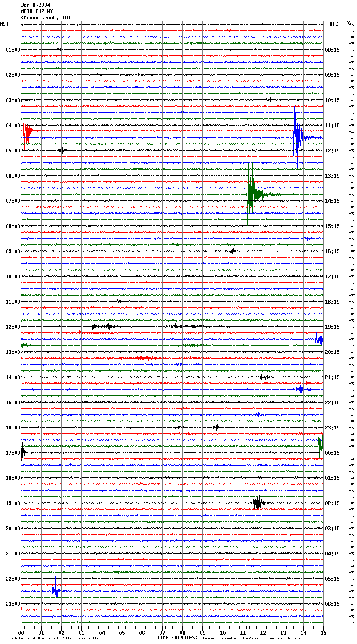Click the "DC" offset column header
Image resolution: width=357 pixels, height=644 pixels.
click(x=349, y=23)
